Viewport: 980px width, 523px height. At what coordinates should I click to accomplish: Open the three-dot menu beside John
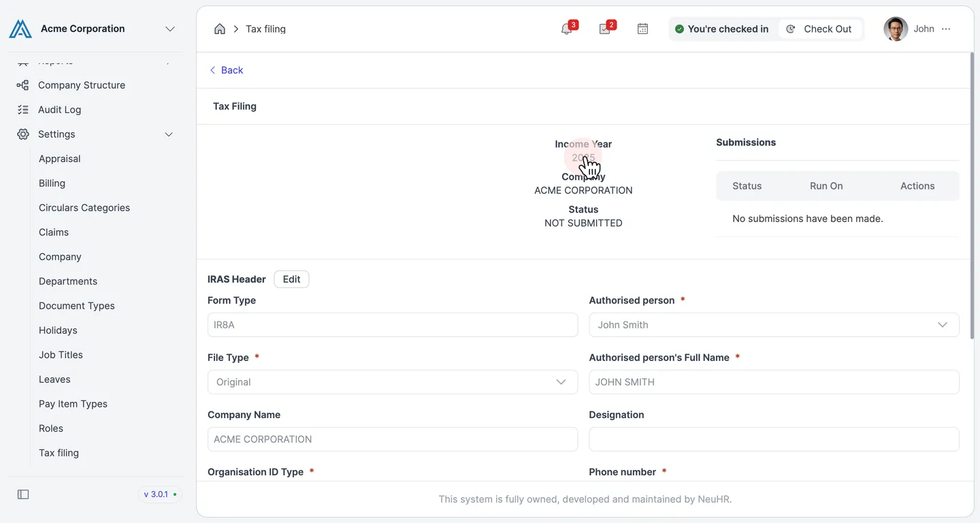click(x=946, y=29)
